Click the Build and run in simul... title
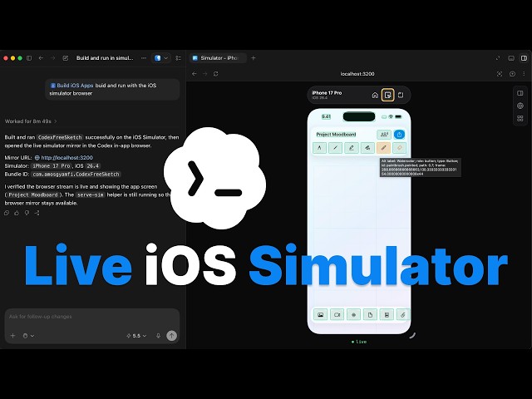The height and width of the screenshot is (399, 532). tap(105, 58)
